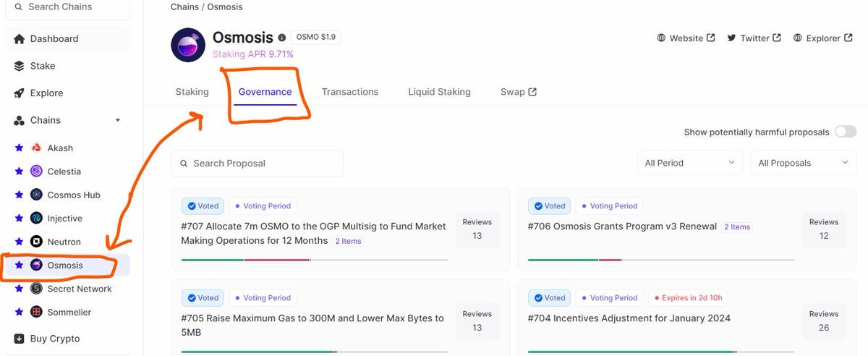Click the Injective chain icon in the sidebar
The width and height of the screenshot is (868, 356).
tap(37, 219)
